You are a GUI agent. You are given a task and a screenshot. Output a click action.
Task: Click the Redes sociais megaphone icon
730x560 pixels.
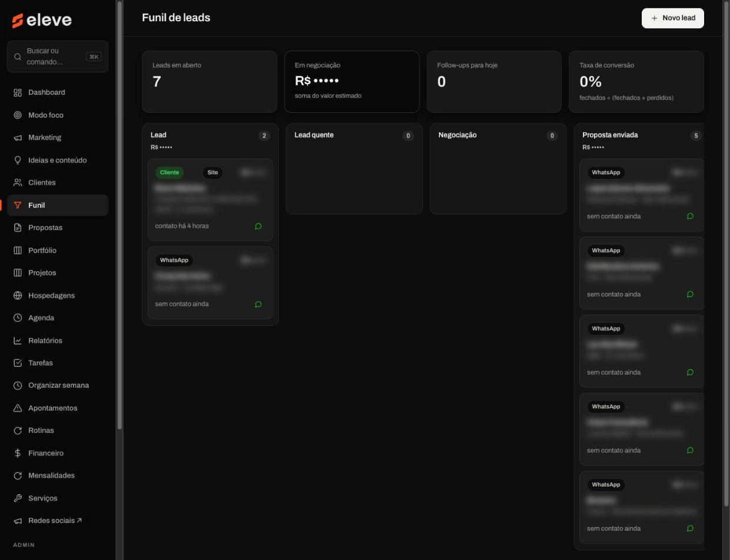[x=18, y=521]
